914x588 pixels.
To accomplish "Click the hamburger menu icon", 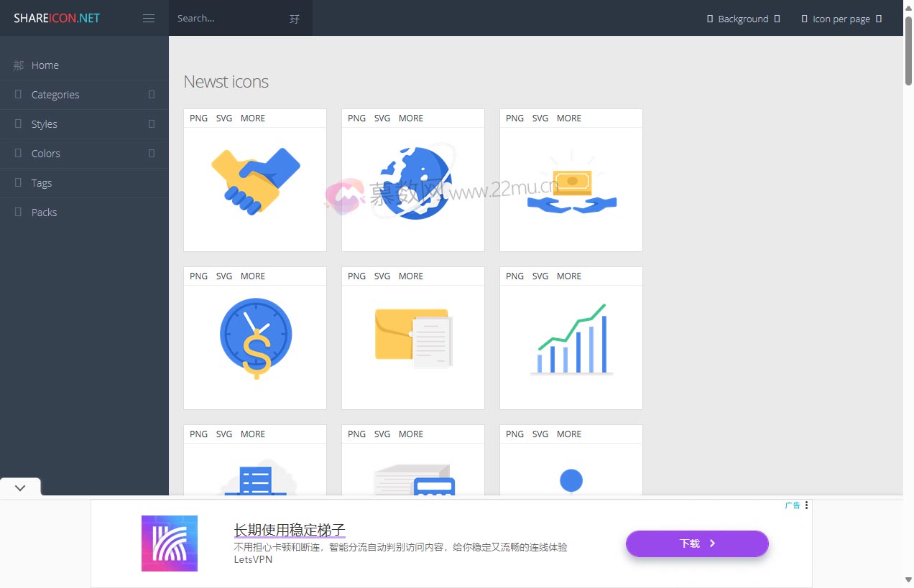I will click(149, 19).
